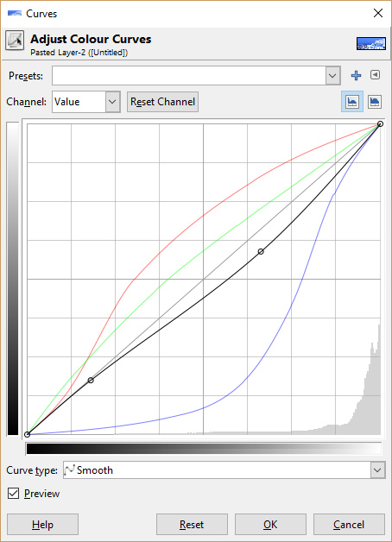Image resolution: width=392 pixels, height=542 pixels.
Task: Click the Cancel button
Action: coord(349,525)
